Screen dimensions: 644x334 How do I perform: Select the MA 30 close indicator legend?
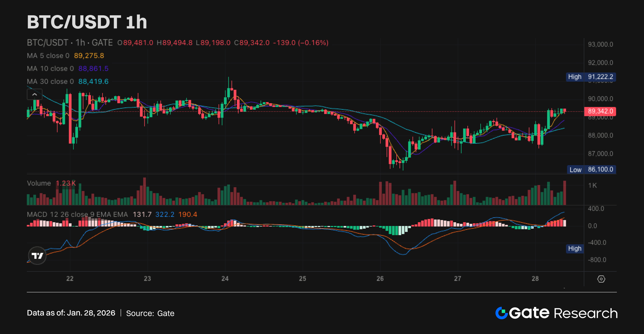click(50, 81)
